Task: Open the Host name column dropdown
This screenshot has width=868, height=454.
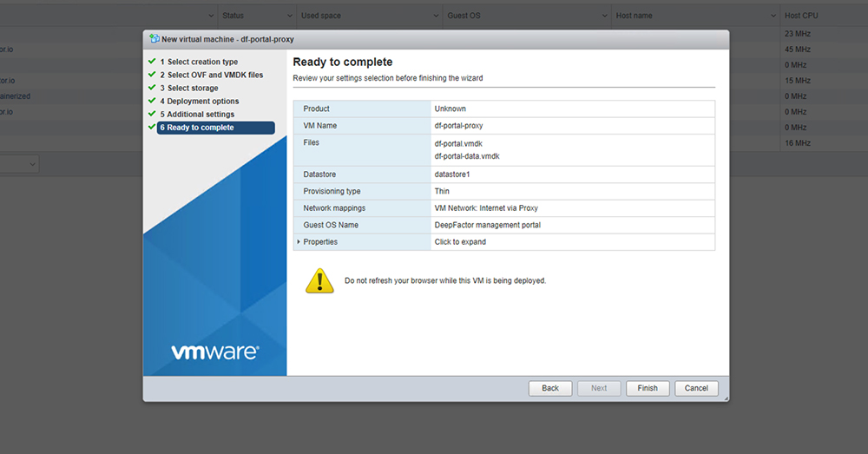Action: click(773, 16)
